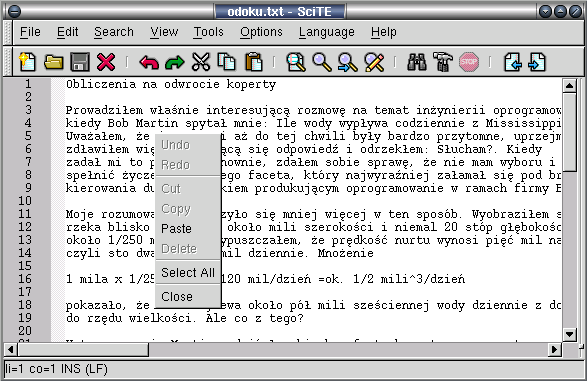Choose Select All in context menu
Screen dimensions: 587x381
[188, 273]
